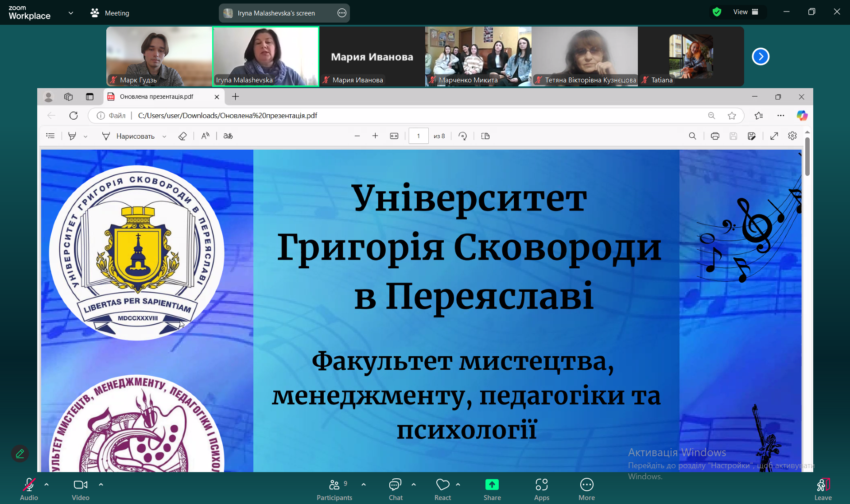
Task: Open the Chat panel
Action: point(396,489)
